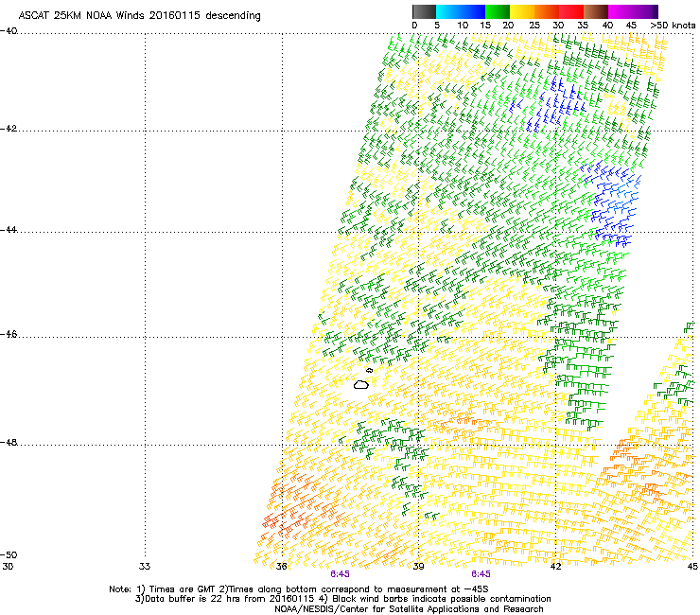Click the longitude axis label '42'
This screenshot has width=700, height=615.
[555, 567]
